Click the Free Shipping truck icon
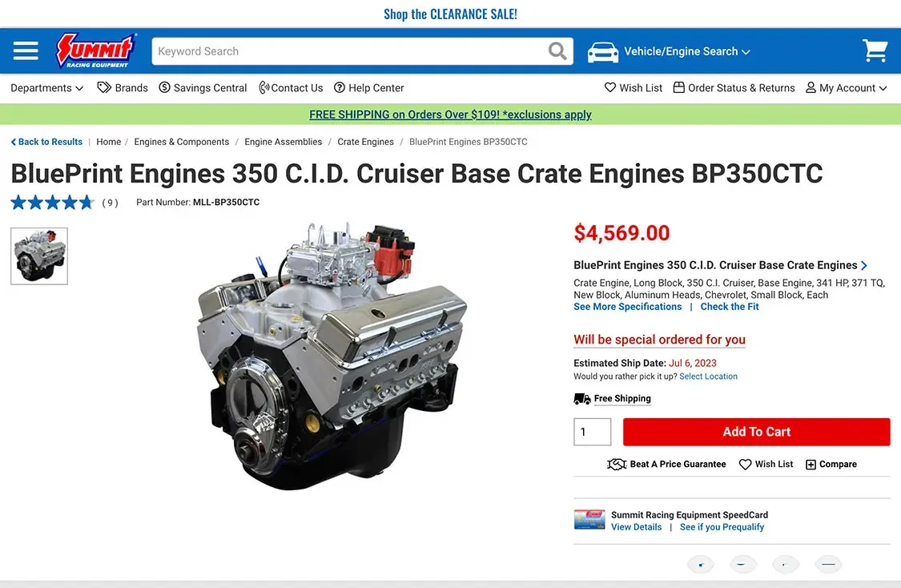Screen dimensions: 901x588 [x=582, y=399]
